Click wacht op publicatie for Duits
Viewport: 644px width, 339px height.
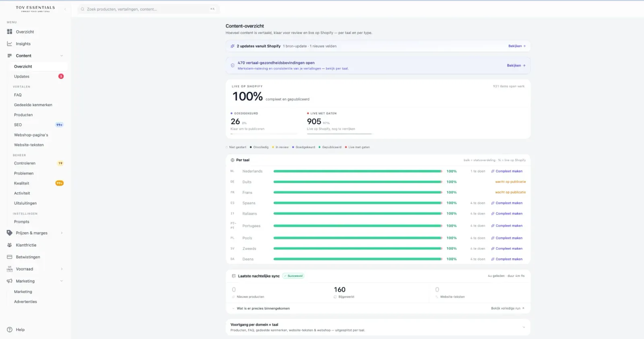pos(510,182)
